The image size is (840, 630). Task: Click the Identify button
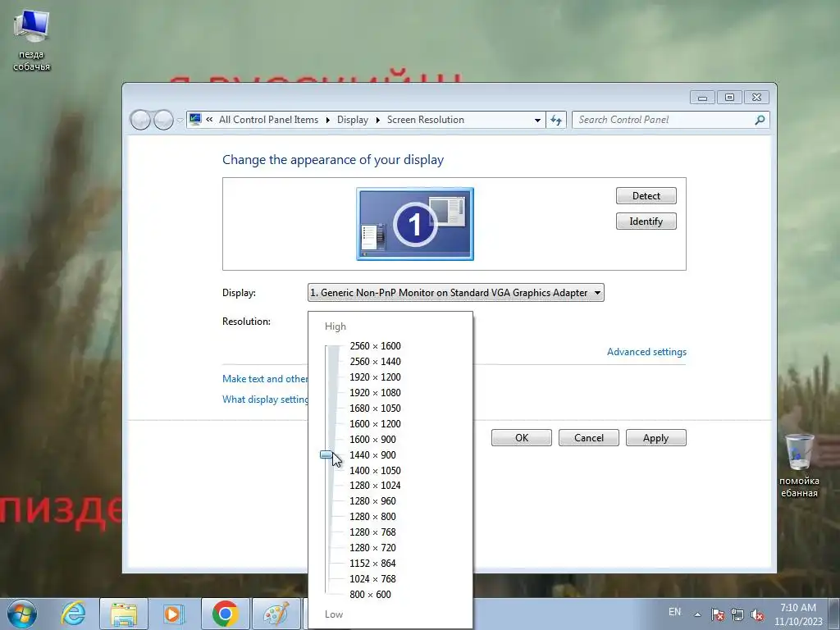[646, 221]
